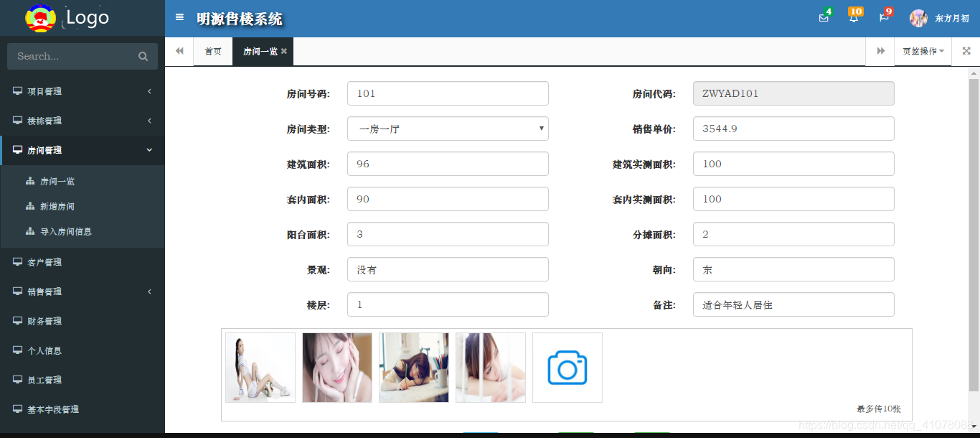980x438 pixels.
Task: Open the 页签操作 dropdown
Action: click(x=923, y=51)
